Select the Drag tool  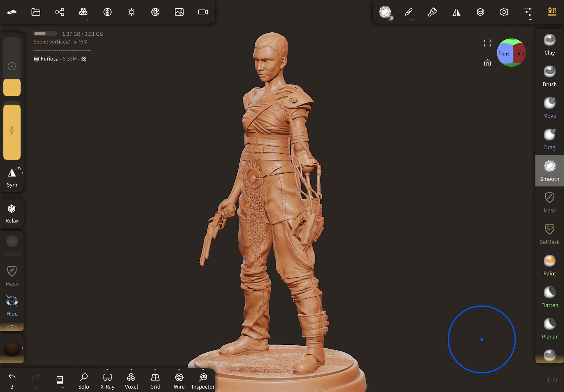(549, 139)
